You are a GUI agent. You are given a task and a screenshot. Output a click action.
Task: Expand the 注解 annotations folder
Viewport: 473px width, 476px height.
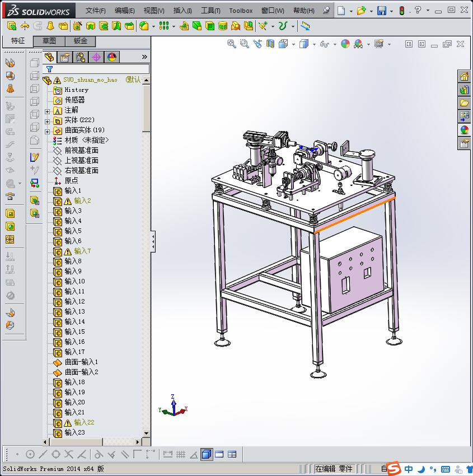[48, 111]
